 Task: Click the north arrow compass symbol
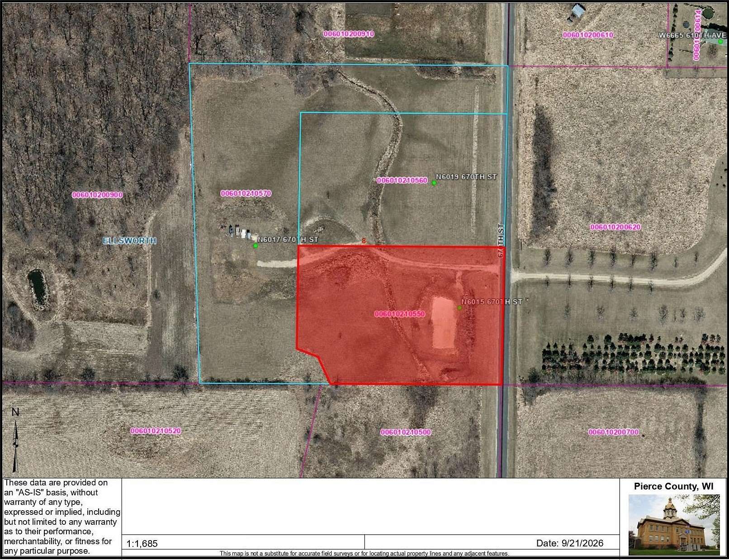coord(15,440)
